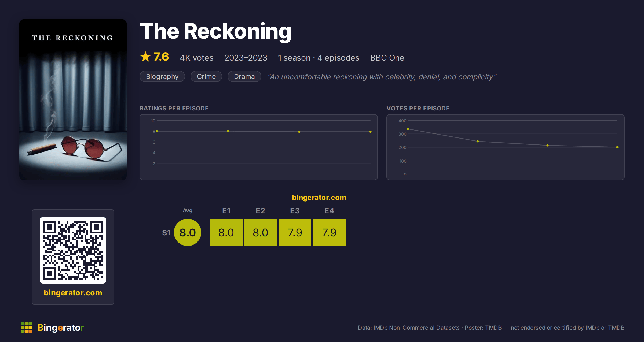Viewport: 644px width, 342px height.
Task: Select the Drama genre tag
Action: pos(244,76)
